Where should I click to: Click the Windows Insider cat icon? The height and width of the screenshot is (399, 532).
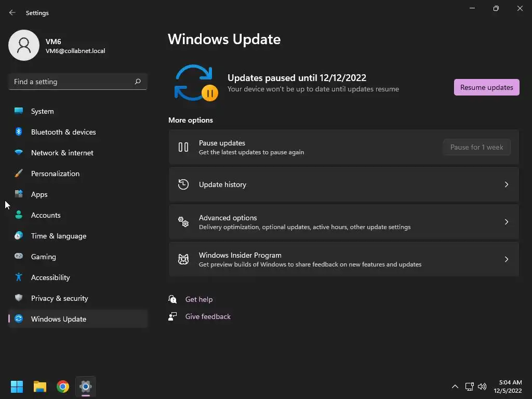tap(183, 259)
